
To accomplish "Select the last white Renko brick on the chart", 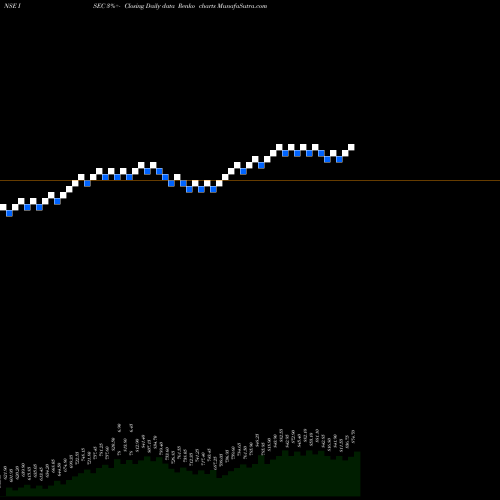I will tap(351, 147).
